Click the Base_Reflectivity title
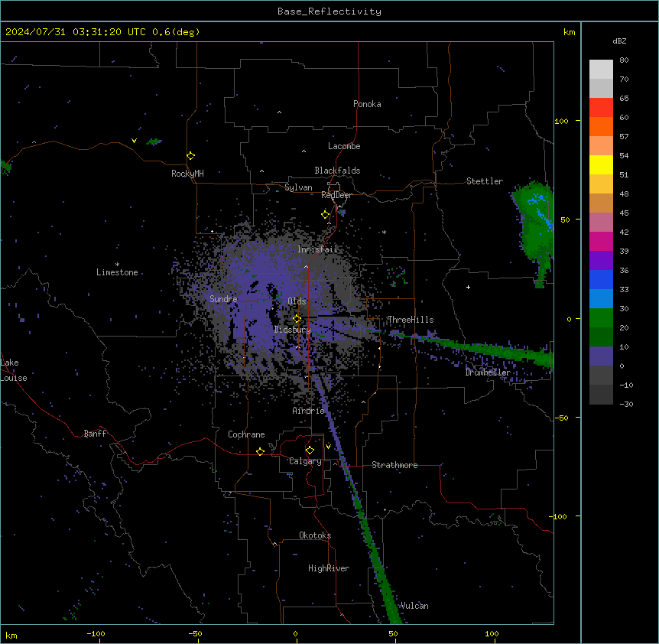659x644 pixels. (x=329, y=11)
